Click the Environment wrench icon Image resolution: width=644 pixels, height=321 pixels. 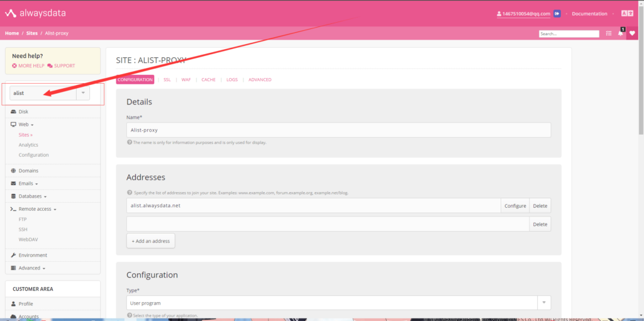click(x=14, y=256)
